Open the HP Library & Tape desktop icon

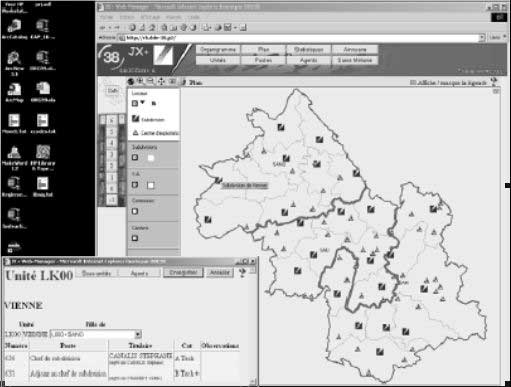click(42, 157)
